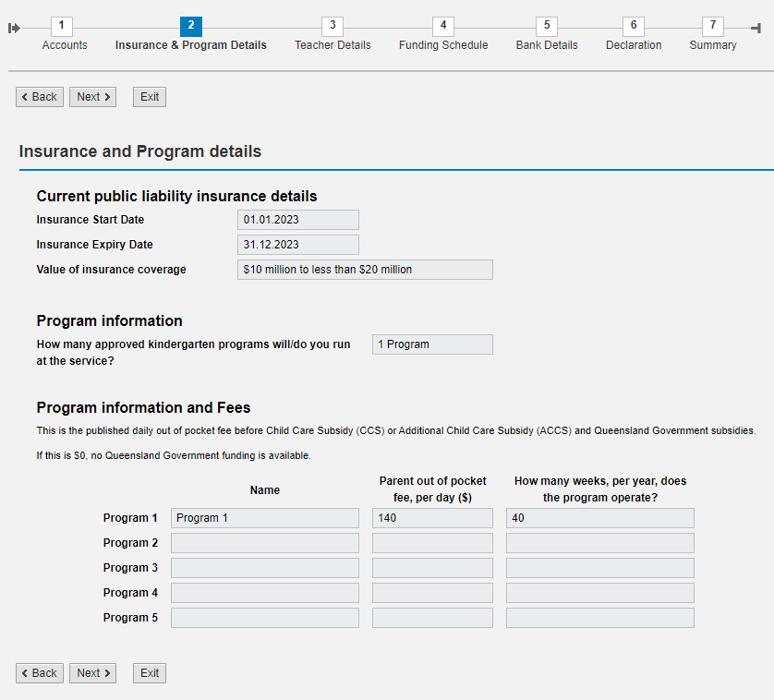Click the Insurance Start Date field
Screen dimensions: 774x700
pos(297,220)
